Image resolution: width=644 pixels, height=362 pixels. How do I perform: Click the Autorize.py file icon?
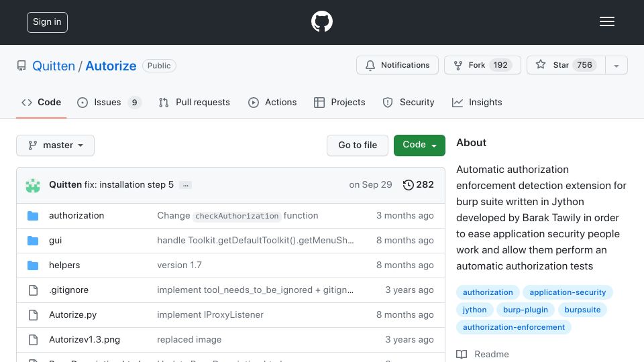pos(33,315)
